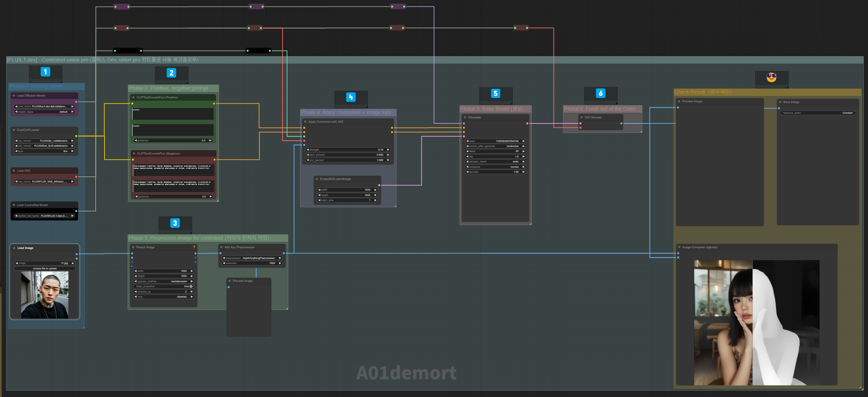Image resolution: width=868 pixels, height=397 pixels.
Task: Click the Resize Image node help question mark
Action: pos(194,247)
